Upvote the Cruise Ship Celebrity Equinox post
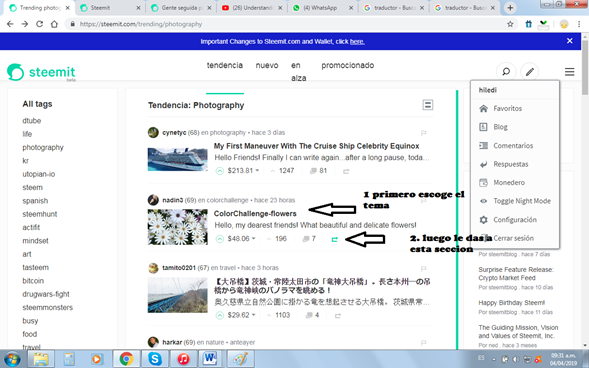Image resolution: width=589 pixels, height=368 pixels. 220,171
